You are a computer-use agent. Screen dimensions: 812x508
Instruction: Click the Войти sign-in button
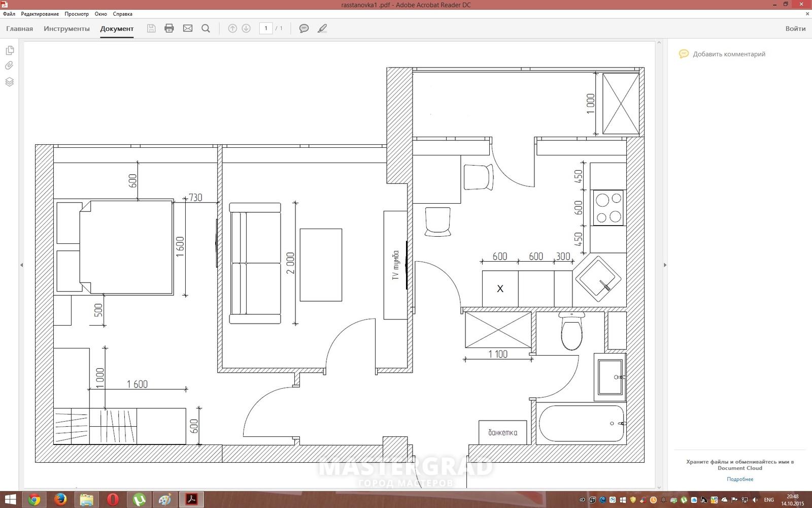point(795,28)
